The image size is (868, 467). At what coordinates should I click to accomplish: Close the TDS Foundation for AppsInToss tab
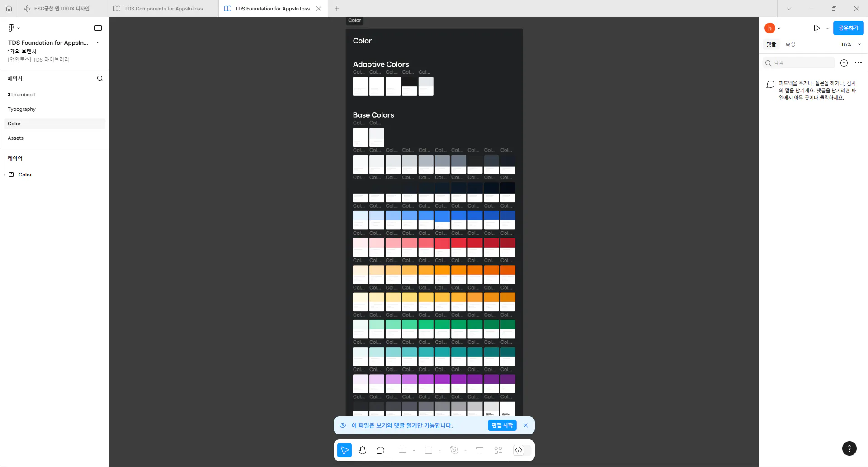(319, 9)
